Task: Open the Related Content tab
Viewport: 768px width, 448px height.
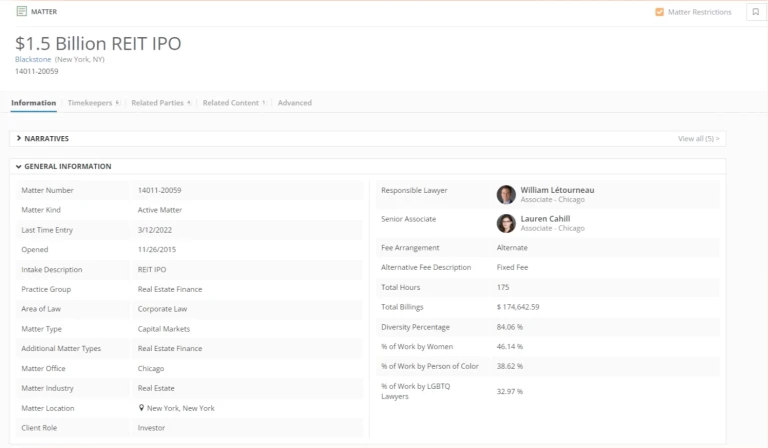Action: [x=231, y=103]
